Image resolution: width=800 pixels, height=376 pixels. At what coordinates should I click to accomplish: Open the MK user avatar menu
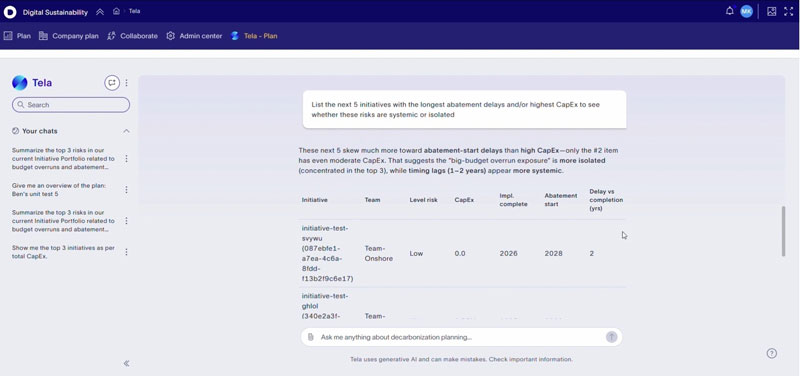pyautogui.click(x=746, y=11)
